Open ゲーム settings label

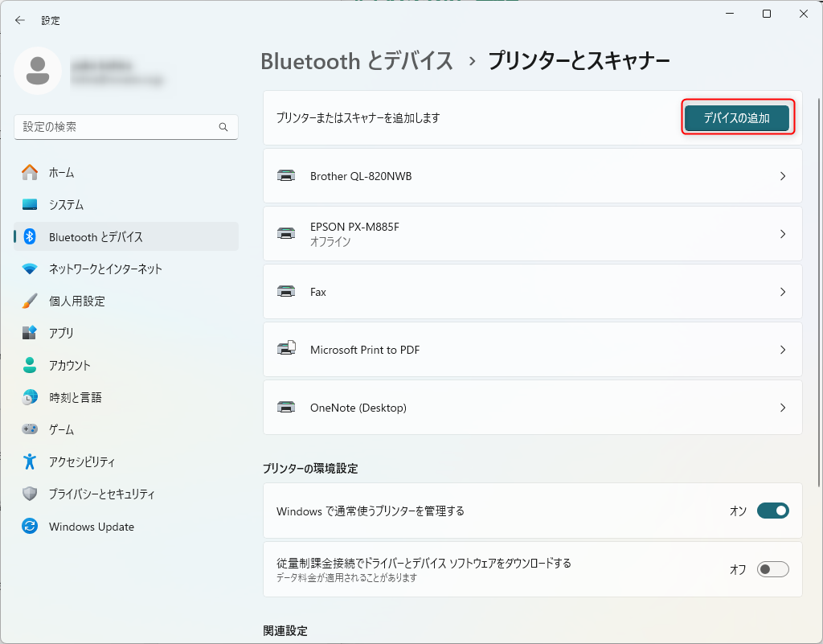[x=61, y=429]
